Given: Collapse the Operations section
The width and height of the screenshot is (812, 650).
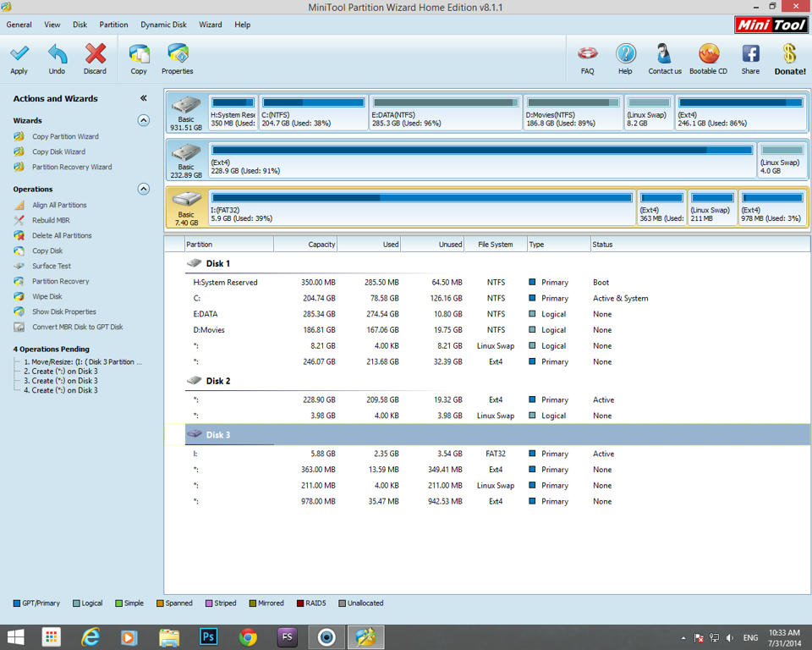Looking at the screenshot, I should (143, 189).
